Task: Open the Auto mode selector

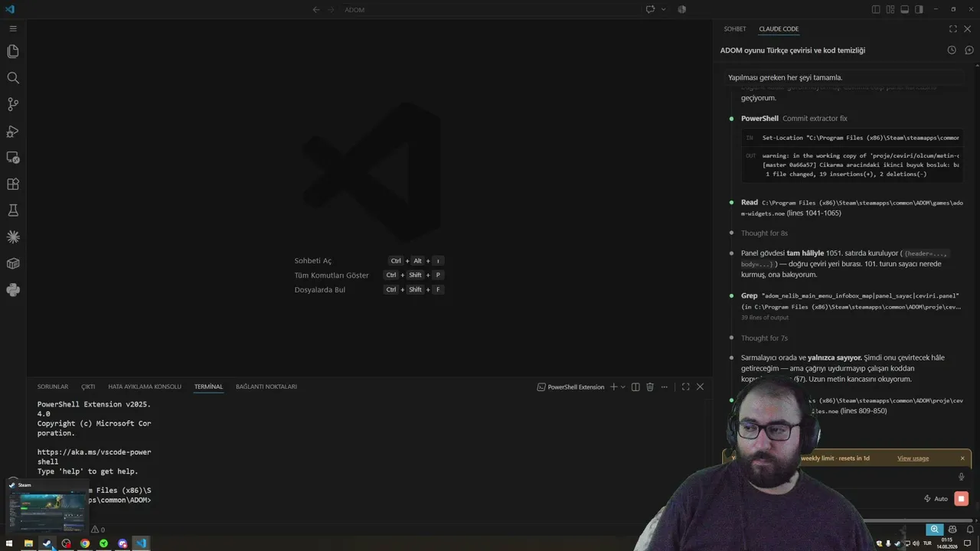Action: point(936,499)
